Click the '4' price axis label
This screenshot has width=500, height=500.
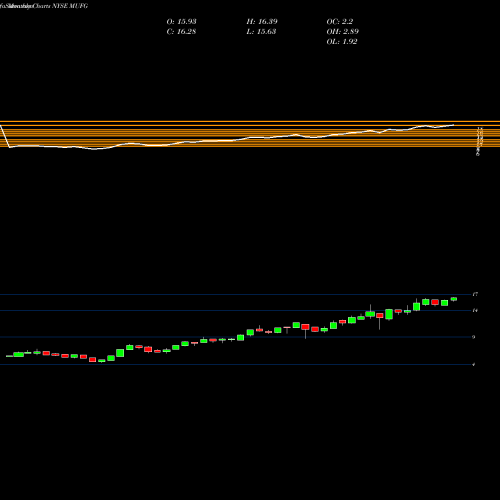[x=474, y=365]
